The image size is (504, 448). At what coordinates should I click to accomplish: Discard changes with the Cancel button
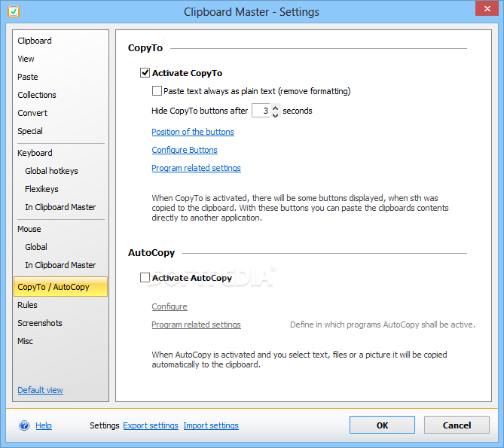coord(457,425)
